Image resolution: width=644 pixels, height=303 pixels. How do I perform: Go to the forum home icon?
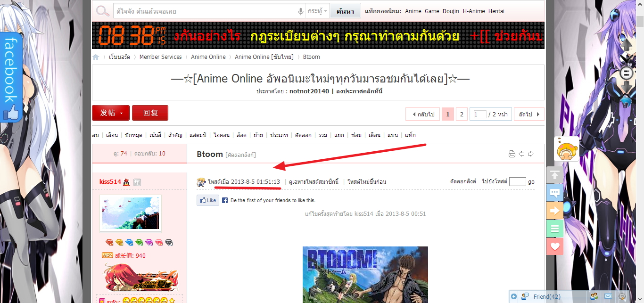[x=96, y=57]
